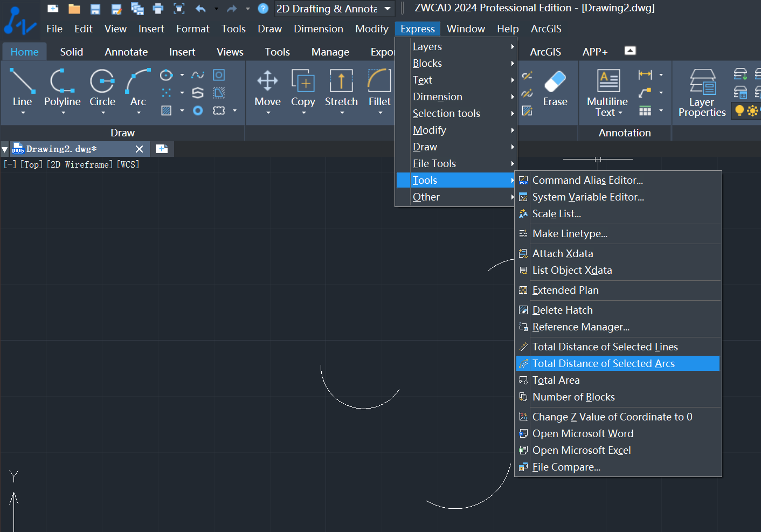Click the Point tool icon

[167, 93]
